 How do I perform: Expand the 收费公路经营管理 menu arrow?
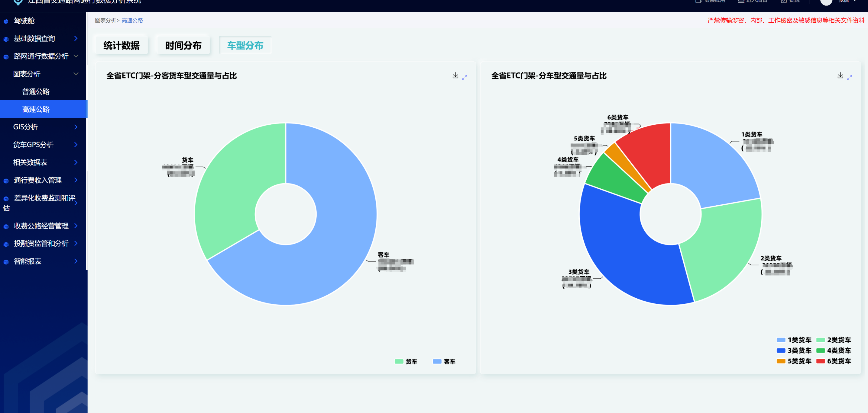click(76, 226)
